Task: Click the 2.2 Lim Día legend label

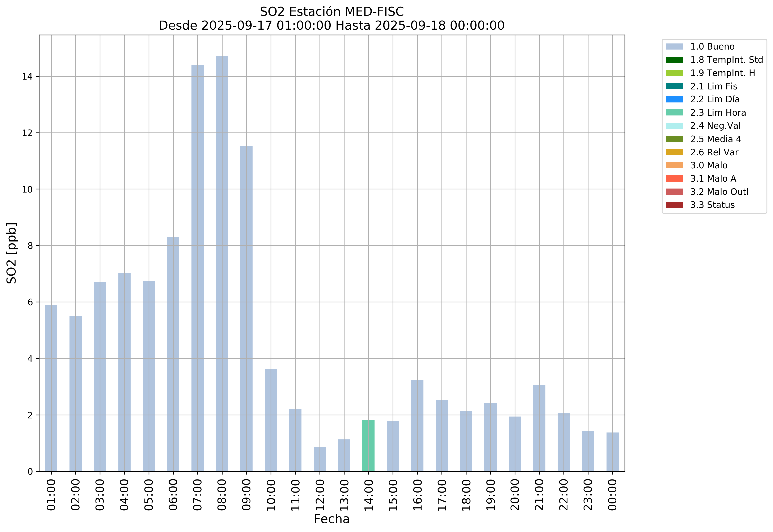Action: 715,99
